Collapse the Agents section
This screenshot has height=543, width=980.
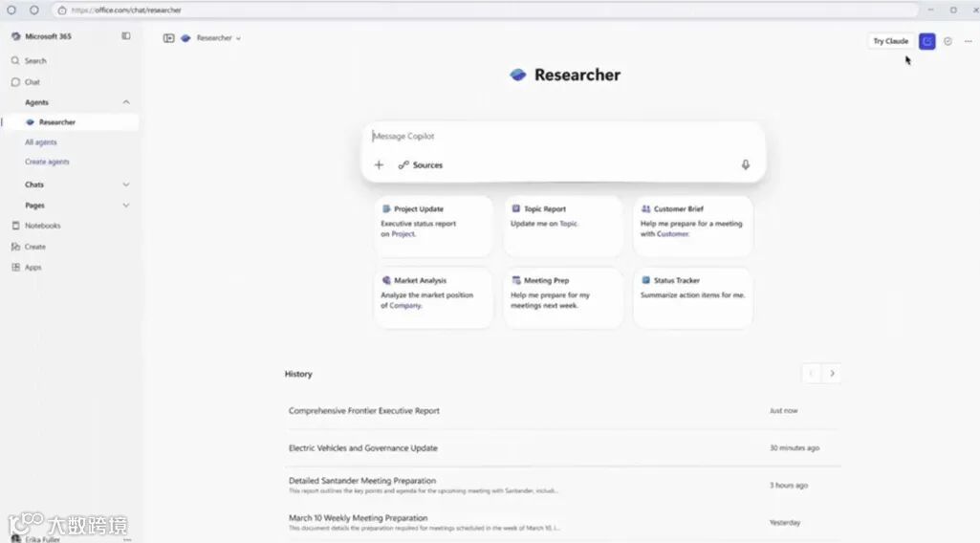(126, 102)
